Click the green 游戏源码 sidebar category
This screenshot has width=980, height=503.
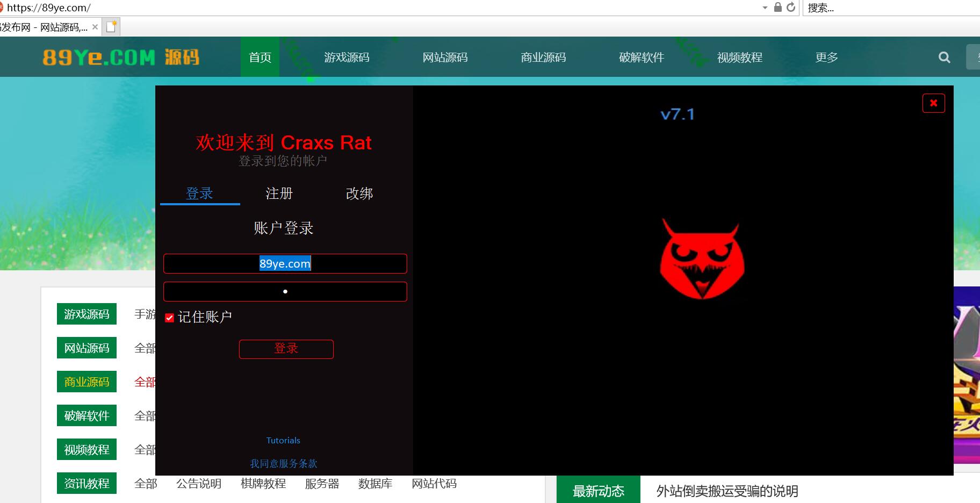pyautogui.click(x=87, y=314)
